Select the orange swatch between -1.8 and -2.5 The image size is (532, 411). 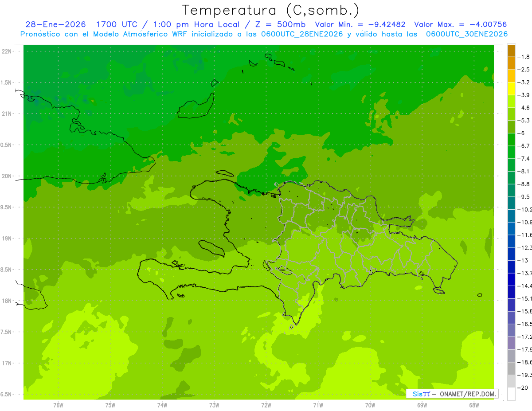[x=511, y=63]
